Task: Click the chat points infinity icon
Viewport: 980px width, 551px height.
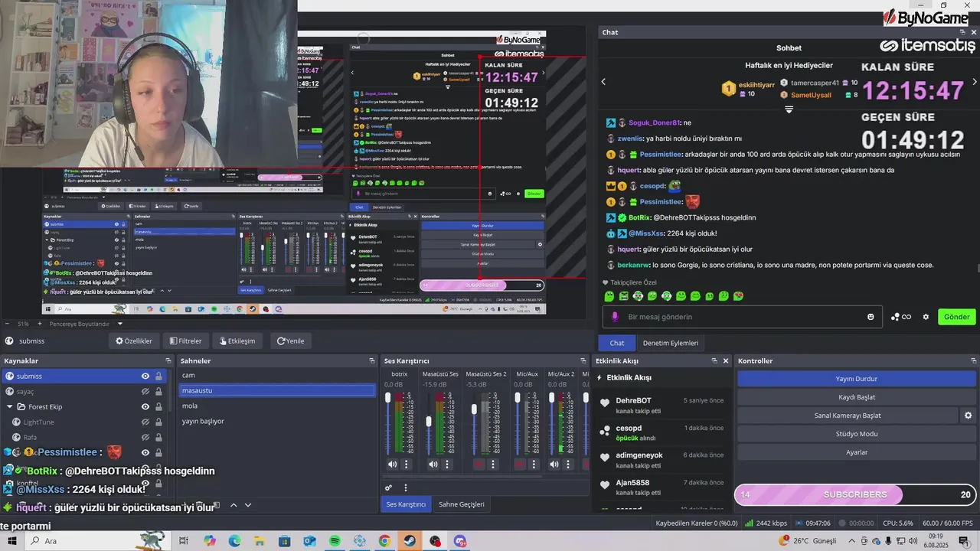Action: point(901,317)
